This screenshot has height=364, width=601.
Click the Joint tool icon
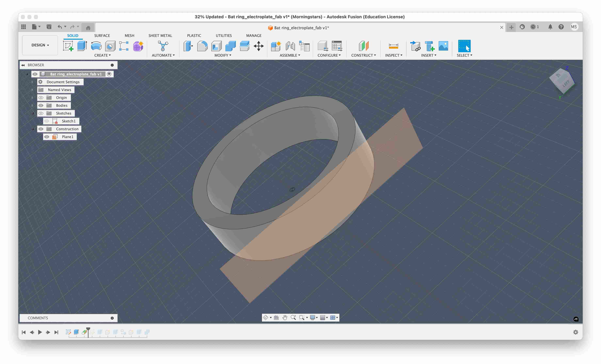[x=290, y=46]
